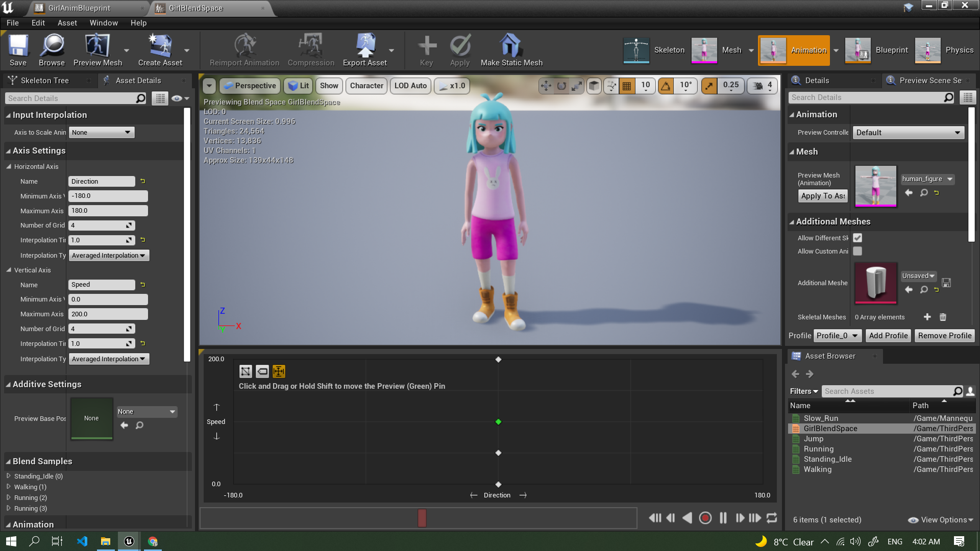
Task: Switch to GirlAnimBlueprint tab
Action: click(79, 8)
